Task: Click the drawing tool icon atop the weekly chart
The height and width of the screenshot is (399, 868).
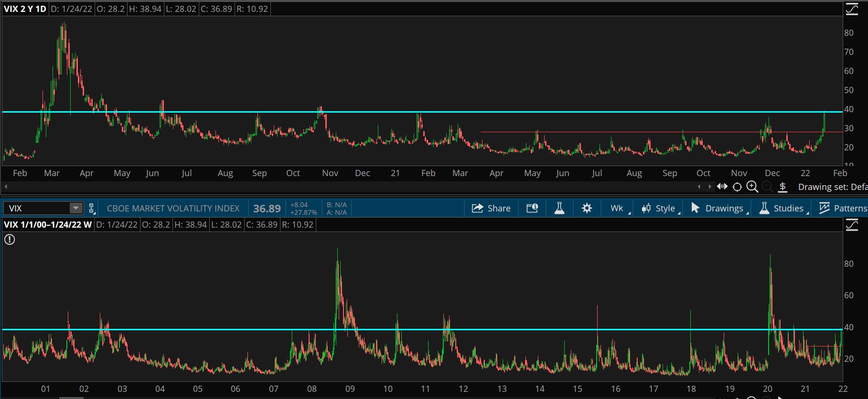Action: [852, 225]
